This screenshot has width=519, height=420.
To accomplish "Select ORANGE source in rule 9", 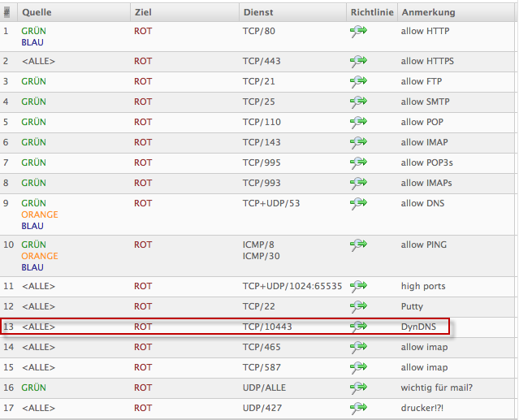I will (39, 214).
